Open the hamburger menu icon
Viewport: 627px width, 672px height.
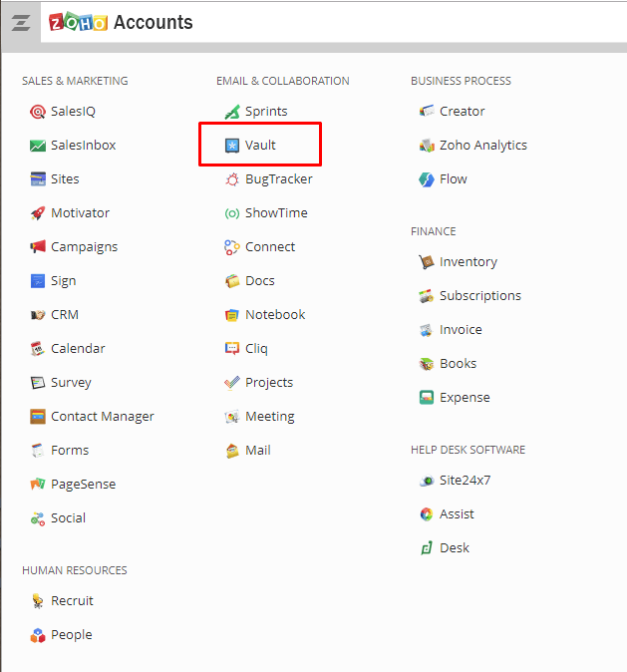point(21,23)
